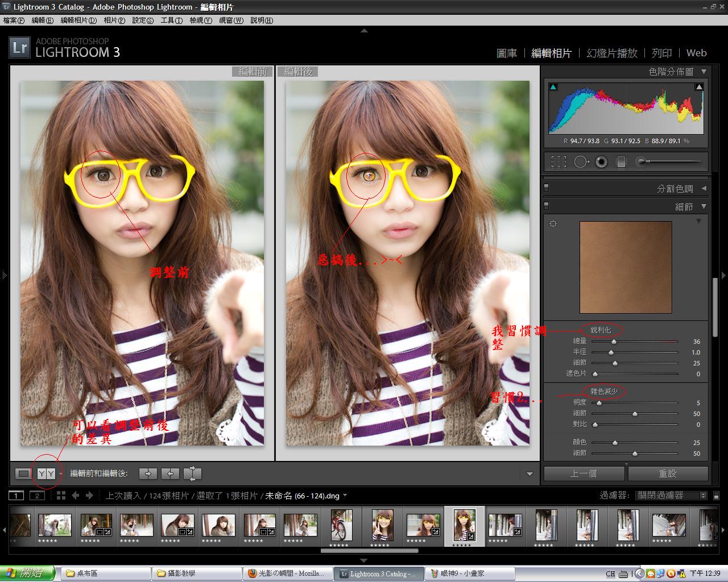Viewport: 728px width, 582px height.
Task: Click the 重設 reset button
Action: [x=668, y=473]
